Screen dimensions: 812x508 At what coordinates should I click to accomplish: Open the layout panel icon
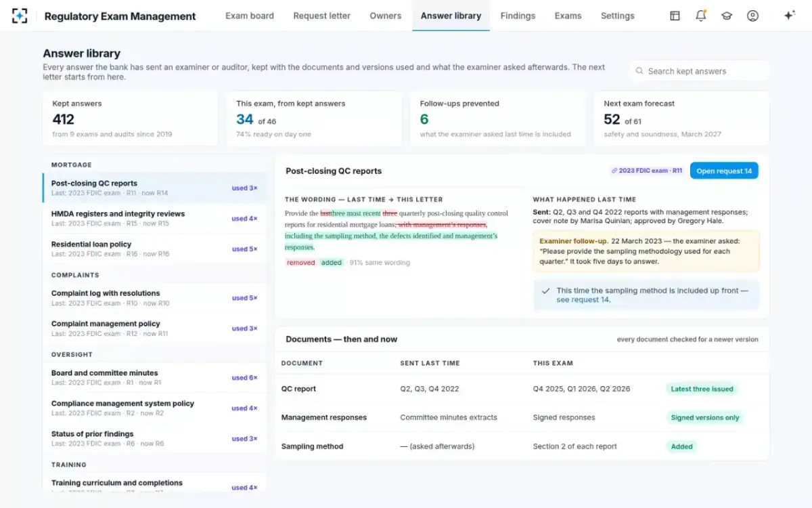675,16
